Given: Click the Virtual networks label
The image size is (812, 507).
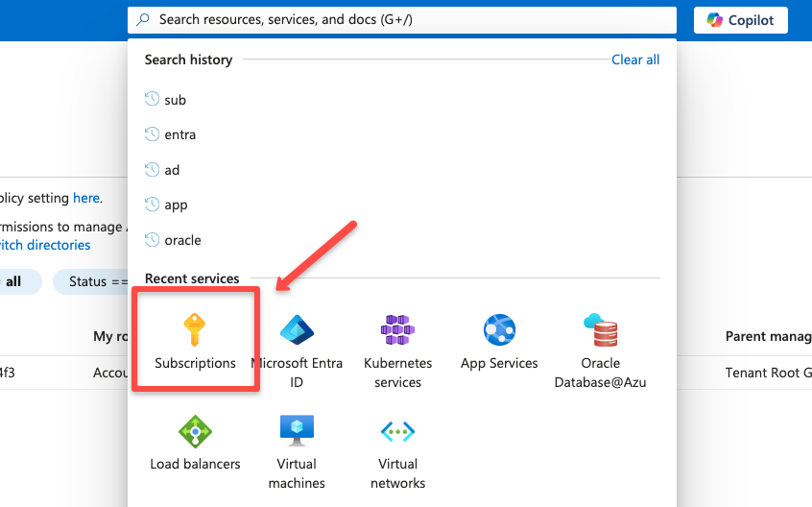Looking at the screenshot, I should click(397, 473).
